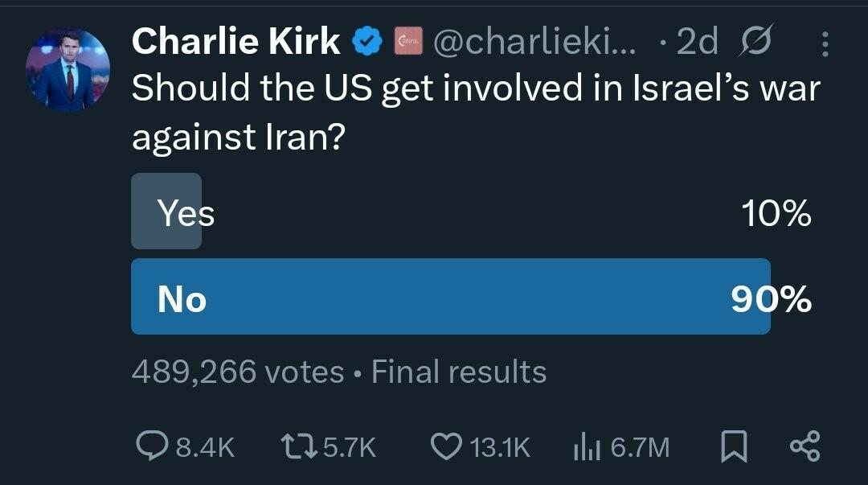Click the 6.7M views count

(640, 447)
